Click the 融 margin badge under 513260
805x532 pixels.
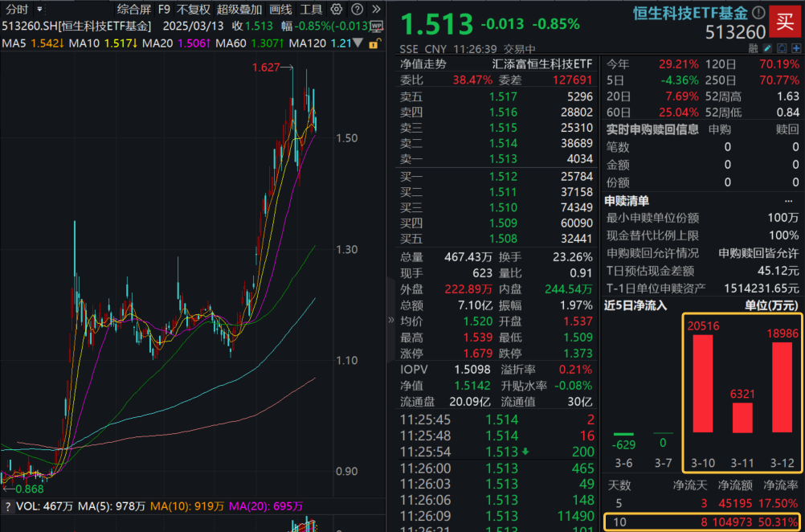click(754, 48)
